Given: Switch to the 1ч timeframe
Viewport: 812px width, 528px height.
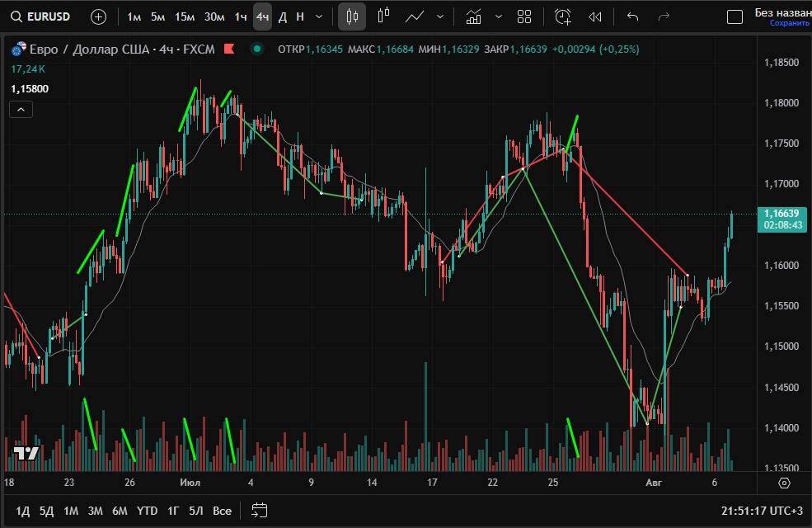Looking at the screenshot, I should (x=240, y=16).
